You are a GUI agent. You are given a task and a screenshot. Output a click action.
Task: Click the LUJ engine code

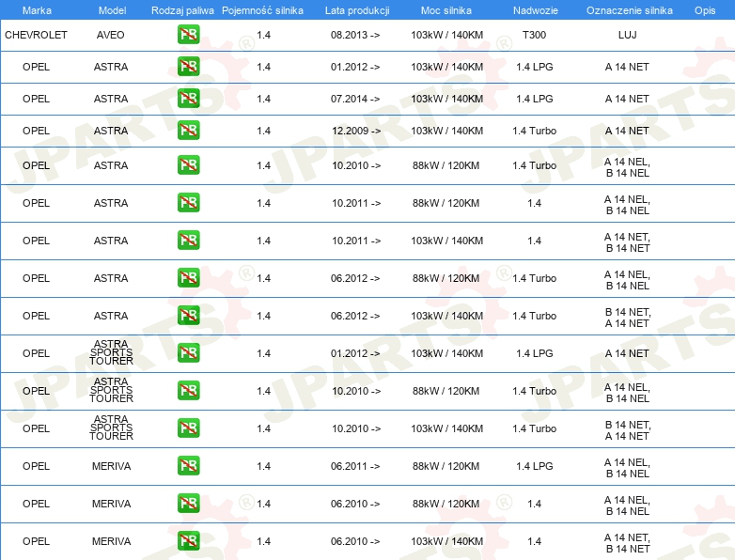point(627,35)
